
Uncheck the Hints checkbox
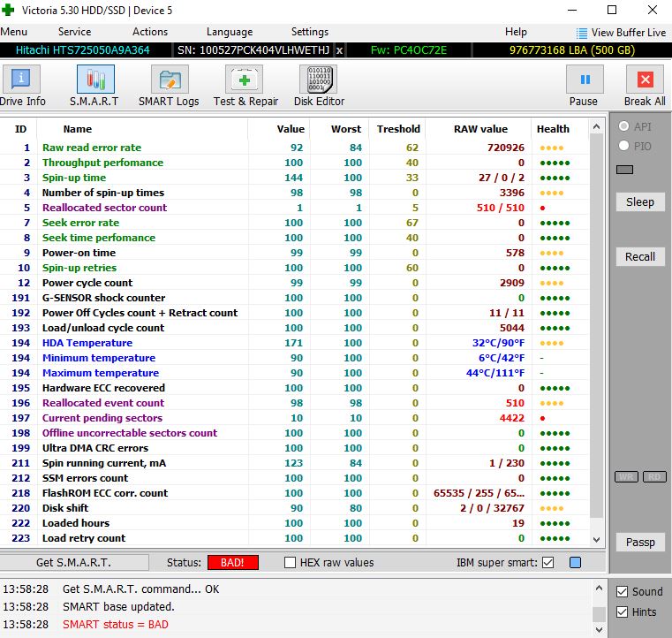pos(622,611)
